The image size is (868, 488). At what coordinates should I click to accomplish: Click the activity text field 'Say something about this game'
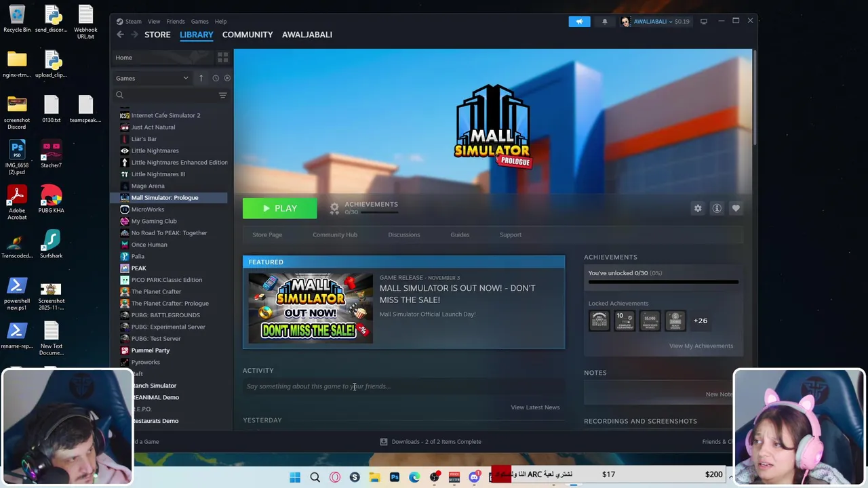pyautogui.click(x=403, y=386)
